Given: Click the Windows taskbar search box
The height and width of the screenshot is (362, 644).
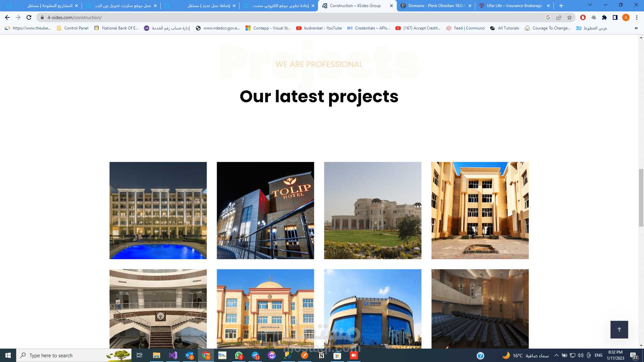Looking at the screenshot, I should pyautogui.click(x=64, y=355).
